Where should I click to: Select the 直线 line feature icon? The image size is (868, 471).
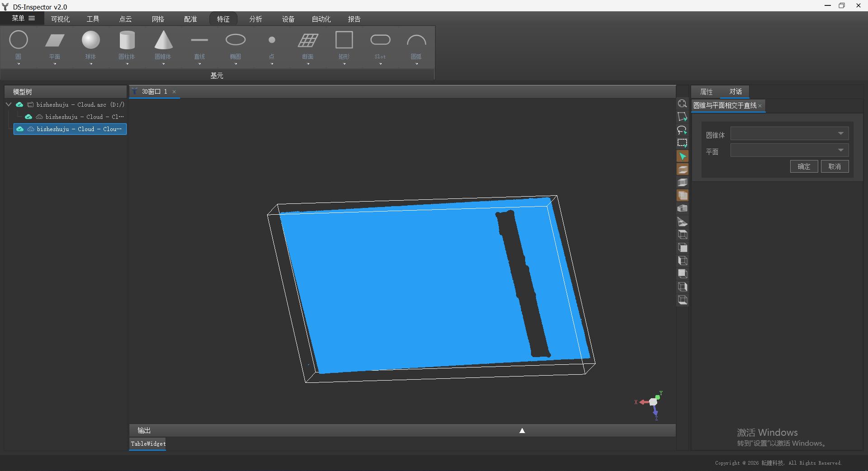coord(199,40)
